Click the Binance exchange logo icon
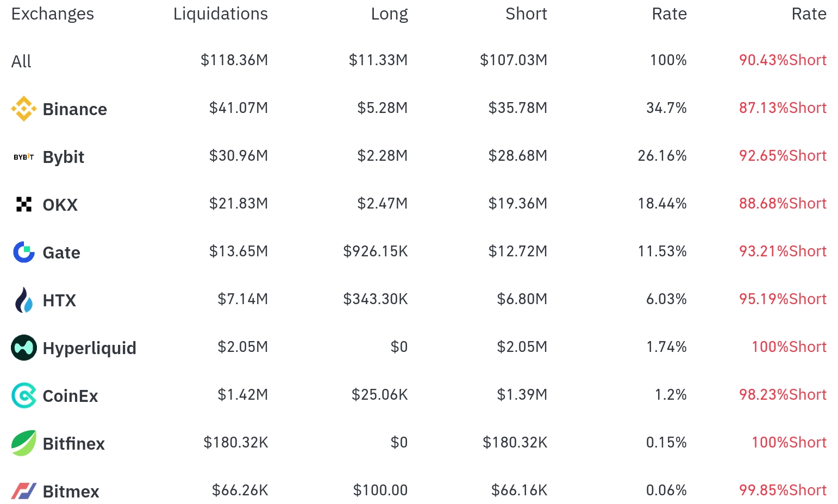The height and width of the screenshot is (504, 838). point(24,109)
